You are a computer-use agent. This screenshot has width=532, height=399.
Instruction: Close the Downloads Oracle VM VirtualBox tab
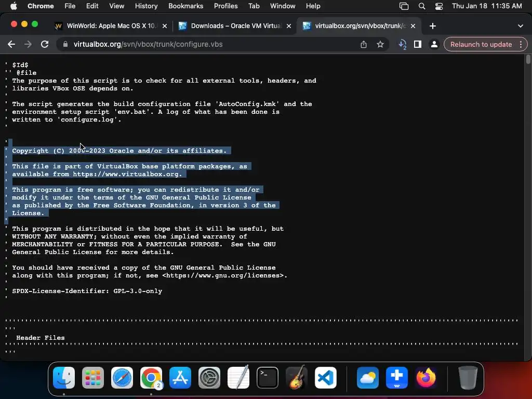click(x=289, y=26)
